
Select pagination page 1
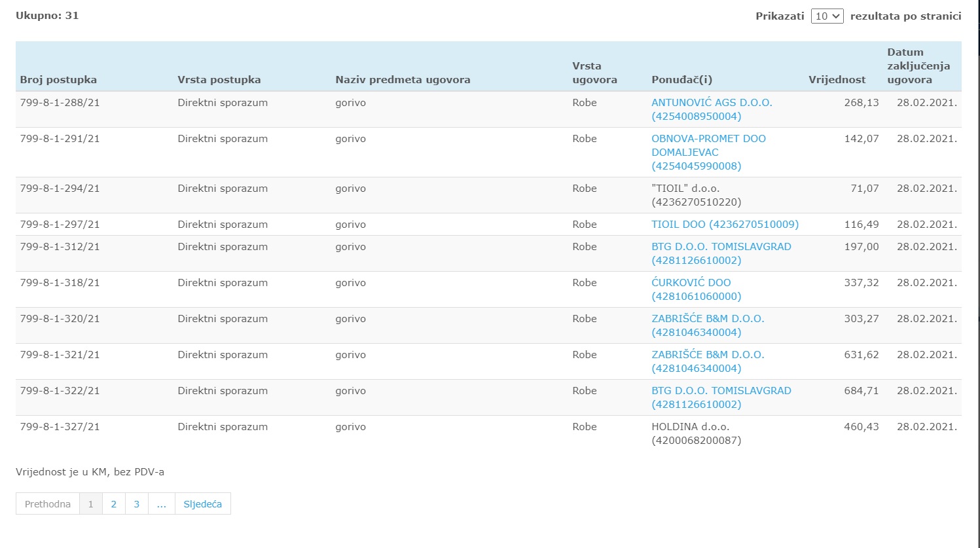pos(90,503)
